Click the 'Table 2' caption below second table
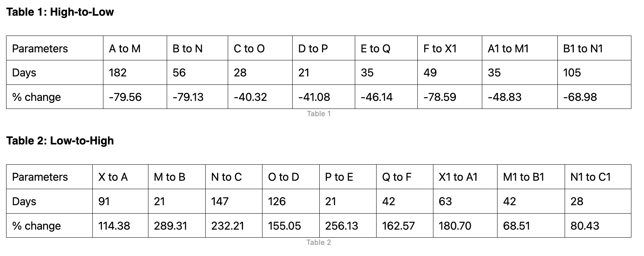This screenshot has width=644, height=256. point(319,242)
